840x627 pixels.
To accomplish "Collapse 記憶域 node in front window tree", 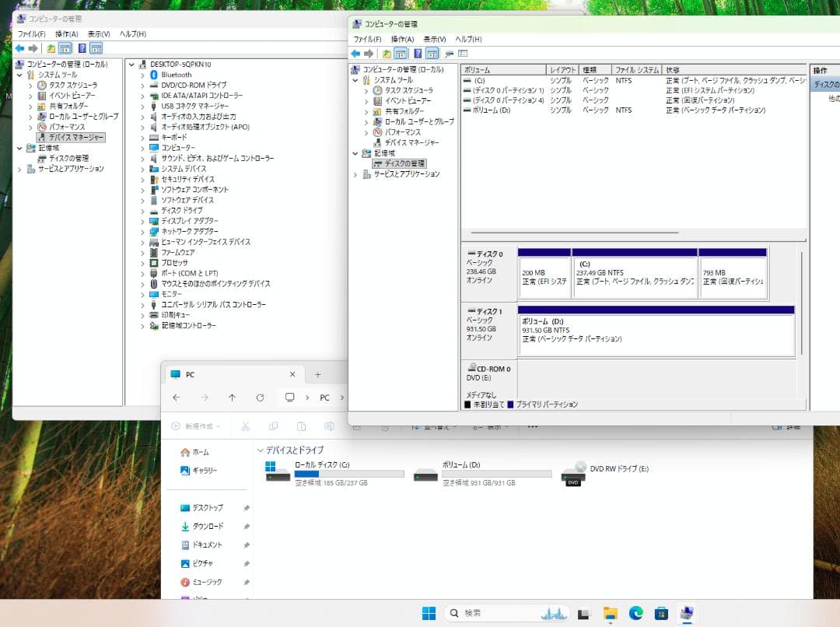I will click(x=355, y=153).
